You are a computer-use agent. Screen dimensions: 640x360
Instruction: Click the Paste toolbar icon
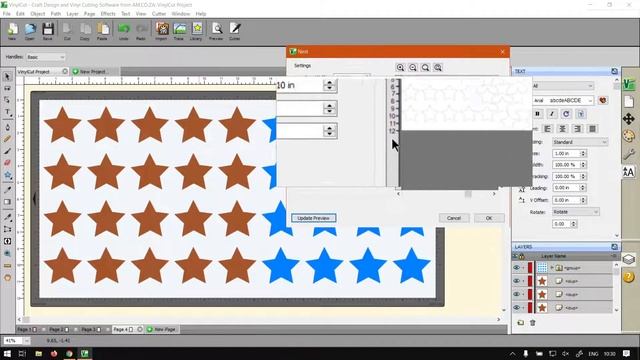(102, 31)
